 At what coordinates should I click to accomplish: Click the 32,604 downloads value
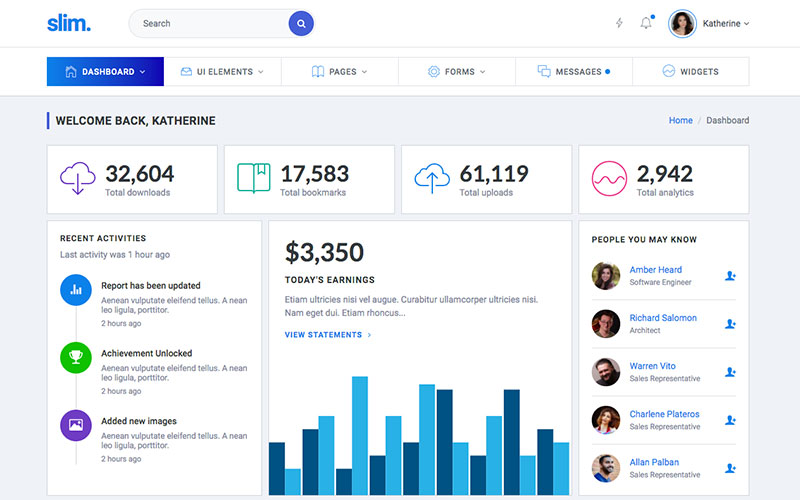[140, 174]
